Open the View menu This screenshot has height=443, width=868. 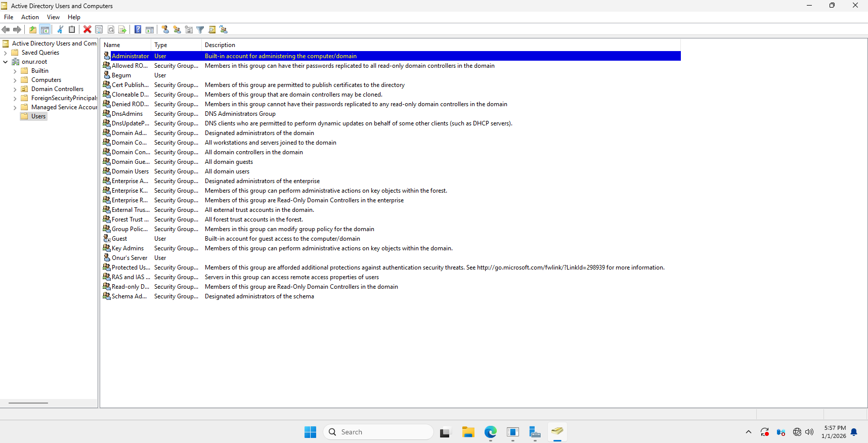point(53,17)
